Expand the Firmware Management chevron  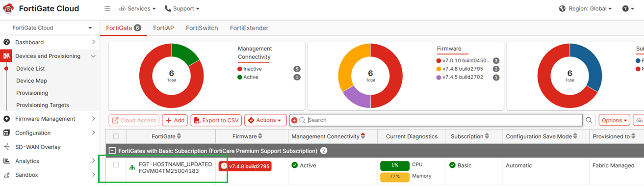pos(93,119)
